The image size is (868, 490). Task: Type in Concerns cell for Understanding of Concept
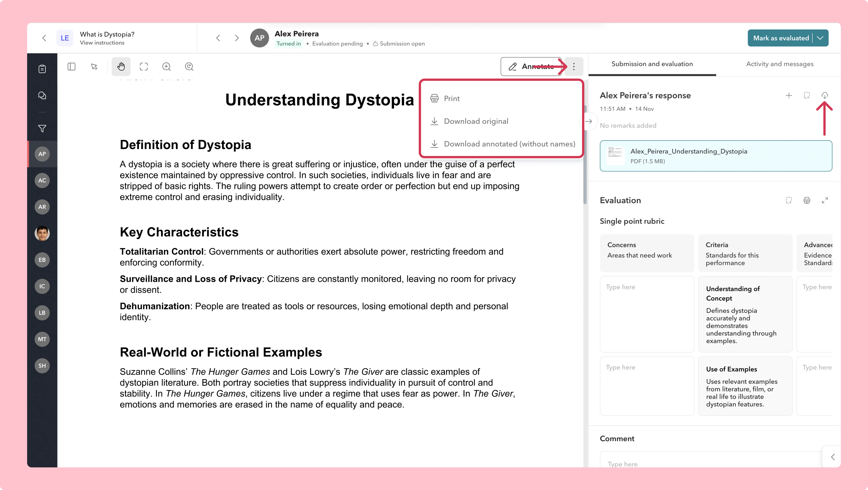[647, 314]
